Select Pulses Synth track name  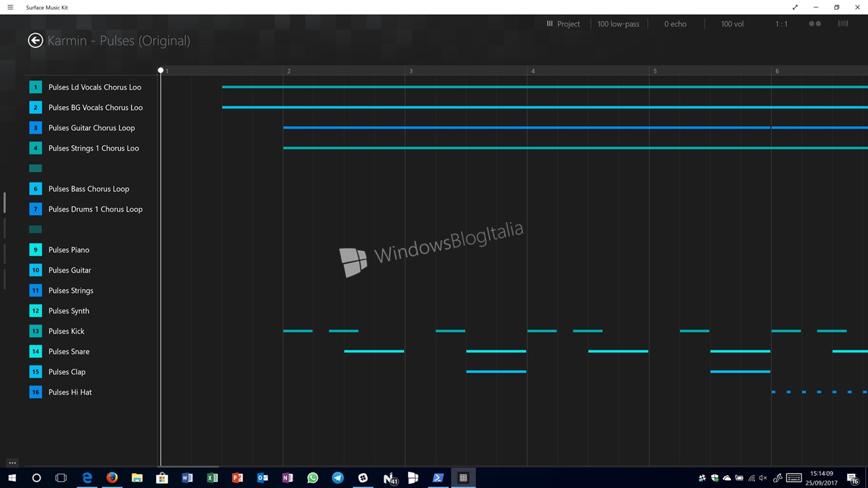(68, 310)
